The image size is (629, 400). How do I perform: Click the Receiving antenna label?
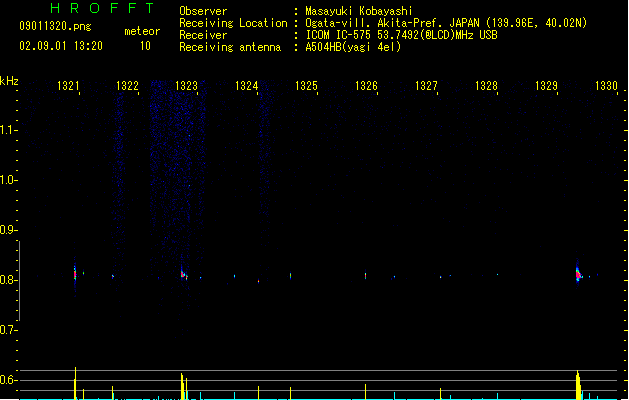[x=230, y=47]
